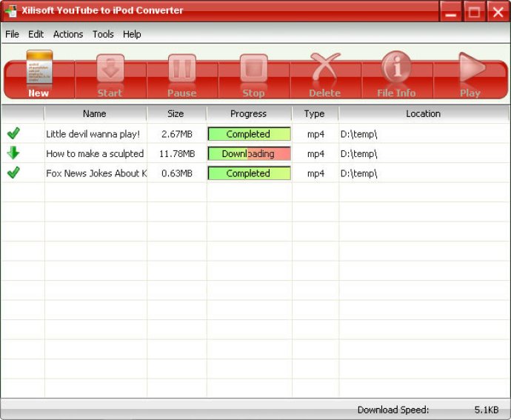Click the Delete toolbar icon

(325, 75)
